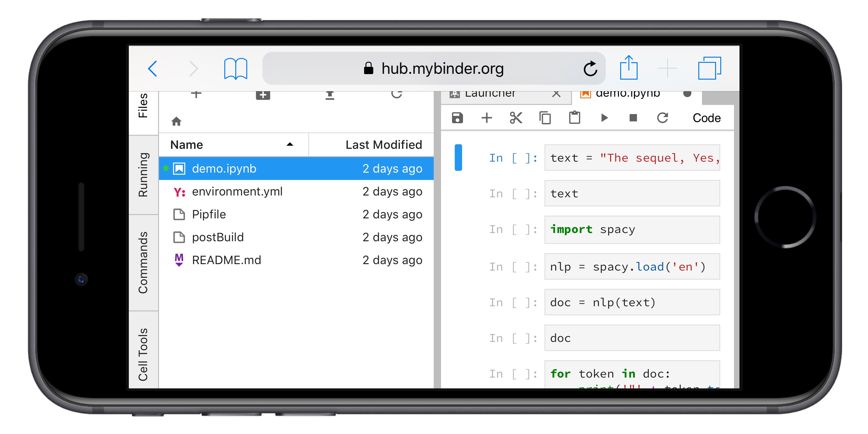The height and width of the screenshot is (434, 868).
Task: Open README.md file
Action: (226, 260)
